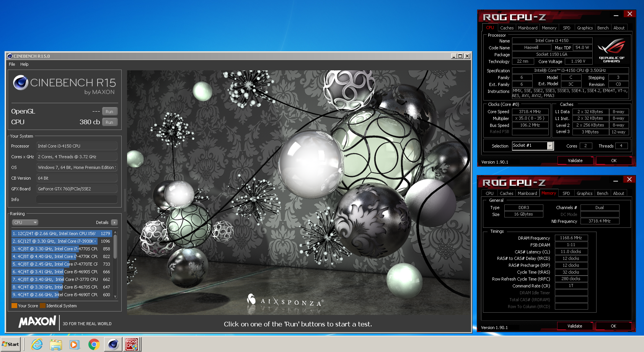Click the Processor field in Your System
644x352 pixels.
[x=77, y=146]
